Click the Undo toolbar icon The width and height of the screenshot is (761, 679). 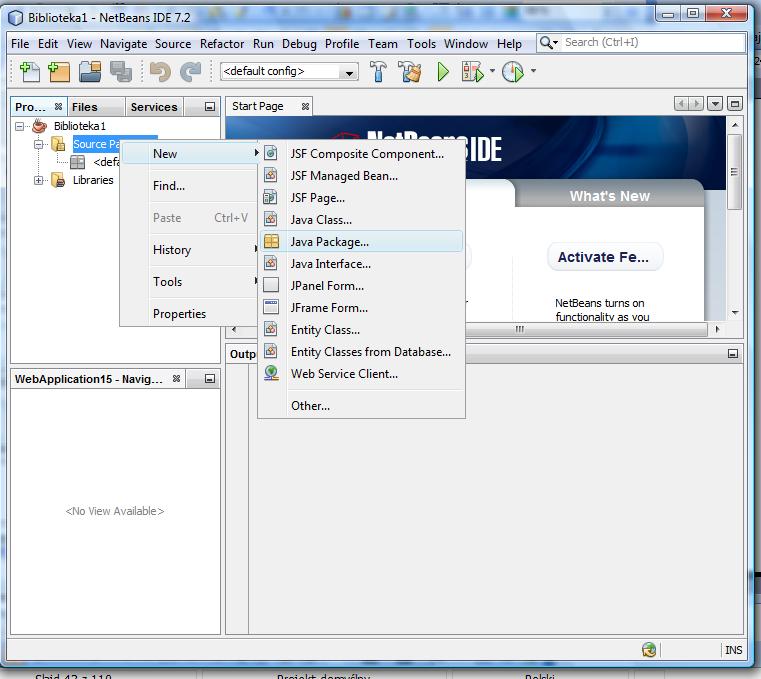click(x=160, y=72)
